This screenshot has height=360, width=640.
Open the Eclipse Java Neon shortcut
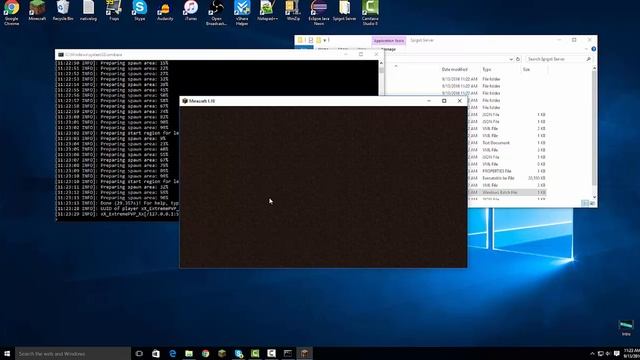319,12
